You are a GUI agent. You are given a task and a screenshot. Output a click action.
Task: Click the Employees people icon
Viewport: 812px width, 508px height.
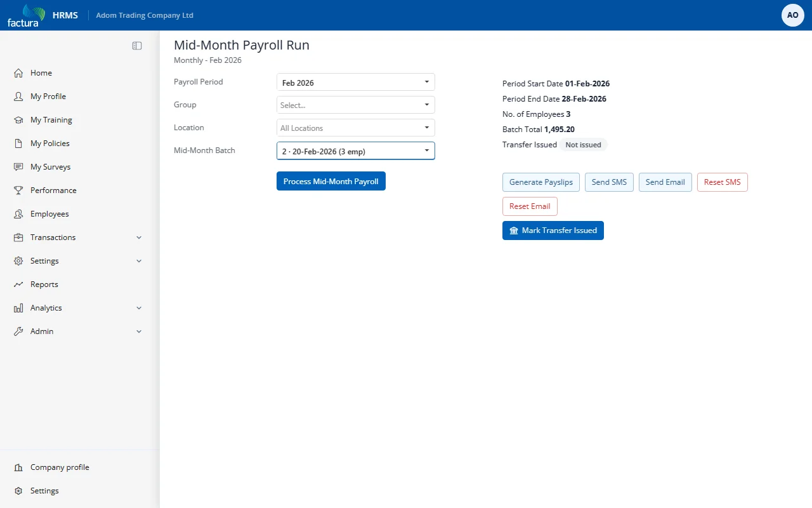point(18,214)
